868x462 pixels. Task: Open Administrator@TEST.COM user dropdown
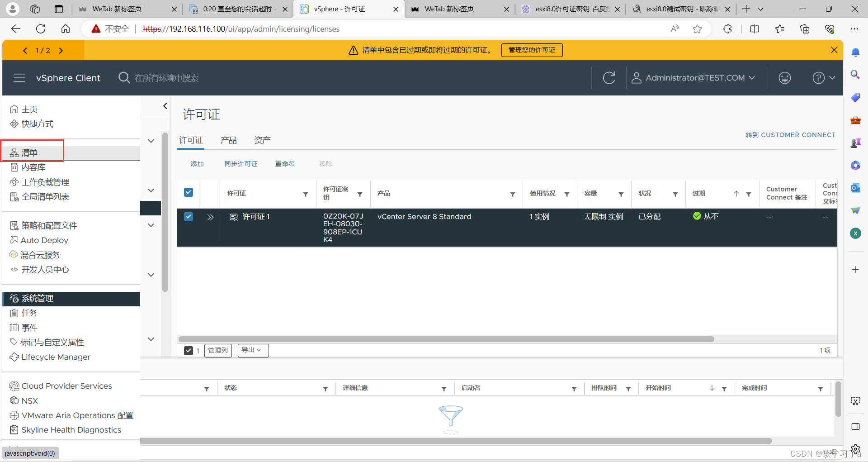(x=693, y=78)
